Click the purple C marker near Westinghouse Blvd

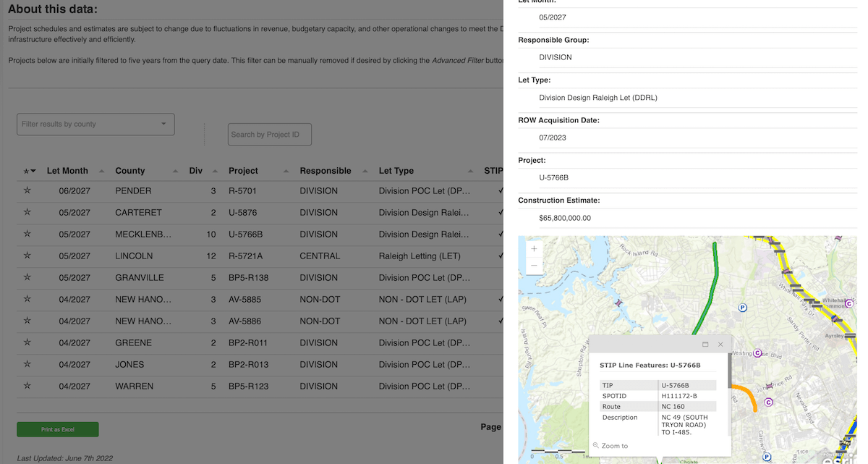point(757,353)
